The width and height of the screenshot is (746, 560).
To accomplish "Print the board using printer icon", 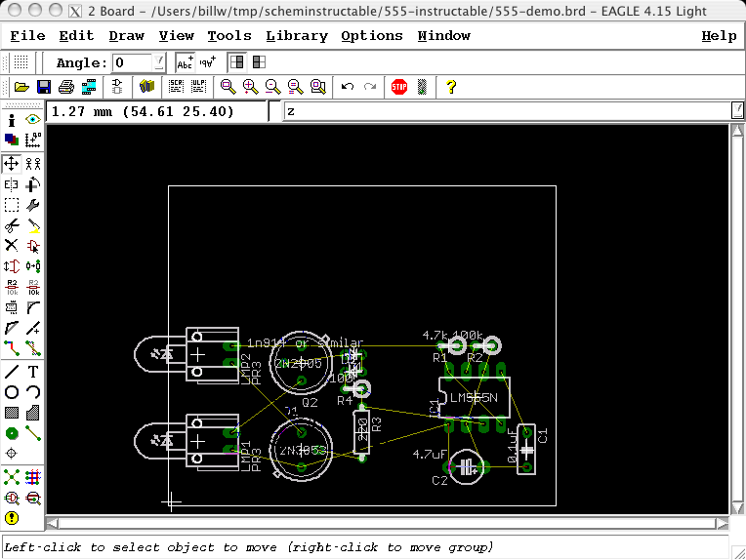I will [66, 87].
